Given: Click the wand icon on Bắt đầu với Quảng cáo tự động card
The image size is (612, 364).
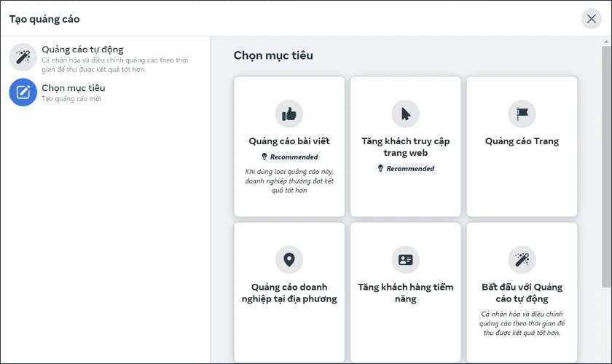Looking at the screenshot, I should click(x=522, y=259).
